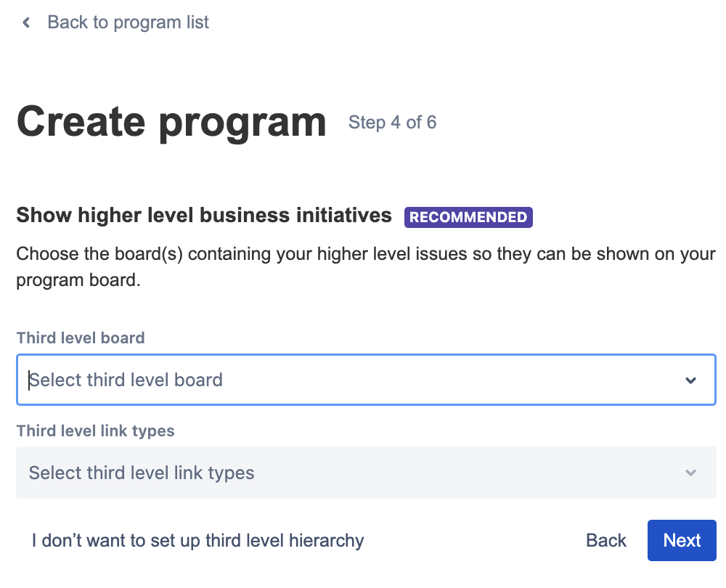Screen dimensions: 726x588
Task: Expand the third level board chevron
Action: coord(690,380)
